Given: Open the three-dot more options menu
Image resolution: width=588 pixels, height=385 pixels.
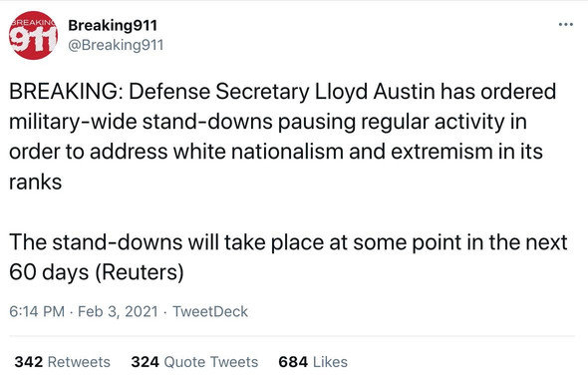Looking at the screenshot, I should [565, 25].
